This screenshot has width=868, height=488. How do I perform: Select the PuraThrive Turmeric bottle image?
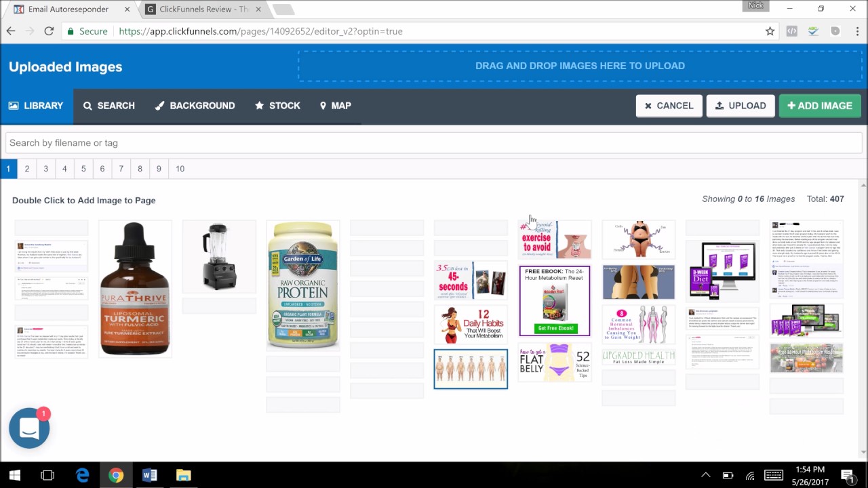pyautogui.click(x=135, y=289)
